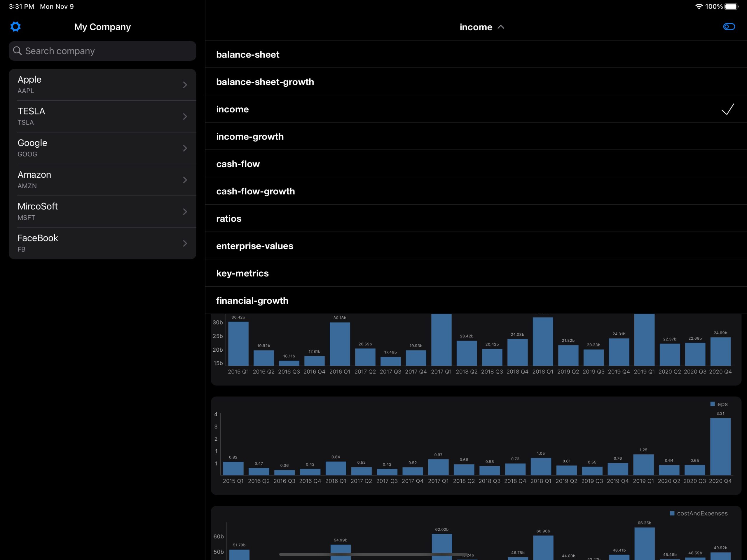Open the Google GOOG company
Image resolution: width=747 pixels, height=560 pixels.
(x=102, y=148)
